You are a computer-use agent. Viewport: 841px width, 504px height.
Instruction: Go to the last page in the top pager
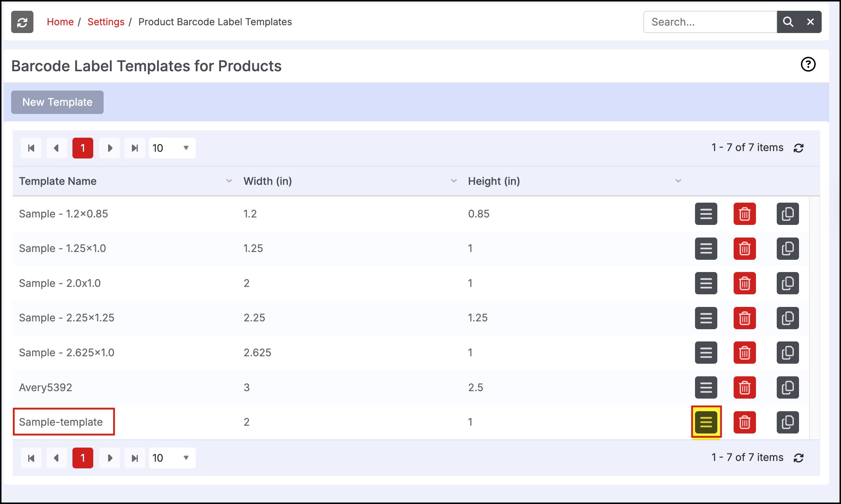(x=134, y=148)
